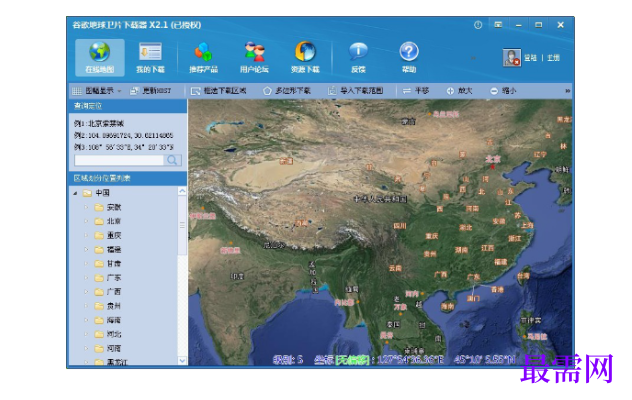Image resolution: width=632 pixels, height=400 pixels.
Task: Click the user avatar picture
Action: click(x=511, y=57)
